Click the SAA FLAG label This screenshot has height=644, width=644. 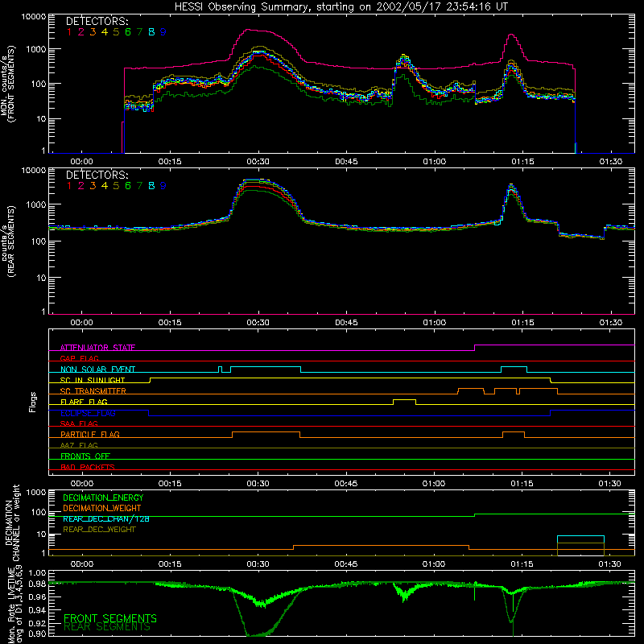pos(79,423)
